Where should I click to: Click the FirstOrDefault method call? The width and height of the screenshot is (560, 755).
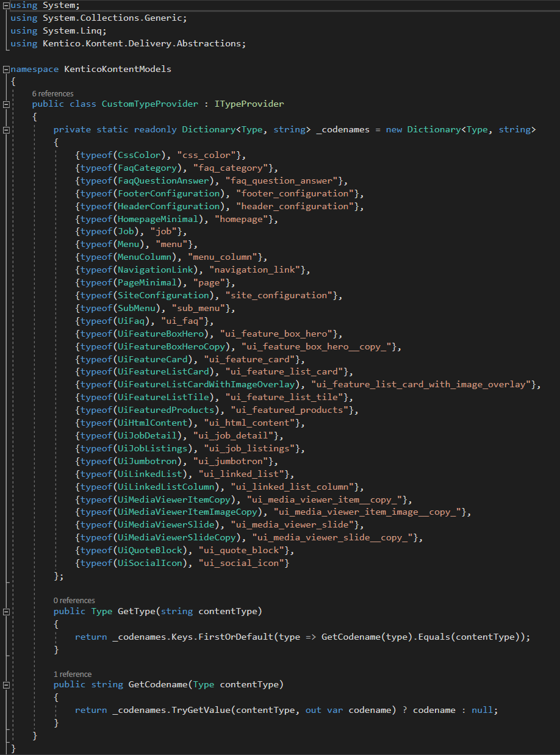pyautogui.click(x=235, y=637)
